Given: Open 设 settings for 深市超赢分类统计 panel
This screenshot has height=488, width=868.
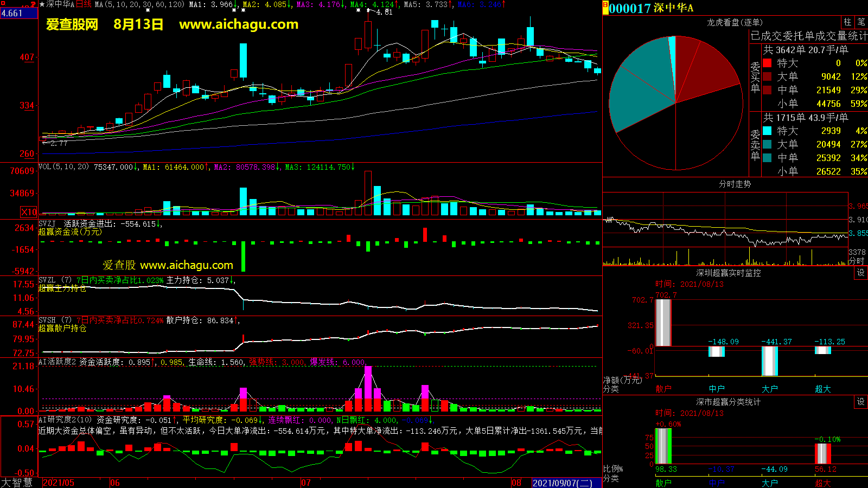Looking at the screenshot, I should tap(860, 402).
